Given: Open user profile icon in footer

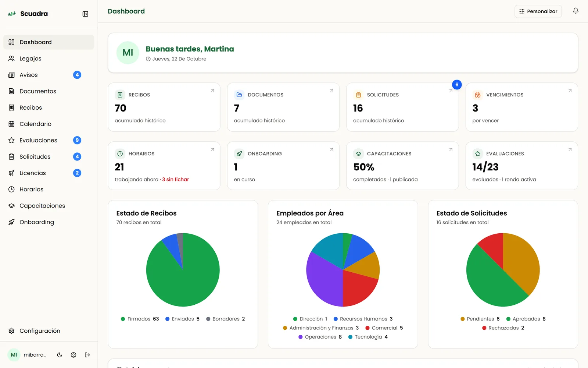Looking at the screenshot, I should pos(73,355).
